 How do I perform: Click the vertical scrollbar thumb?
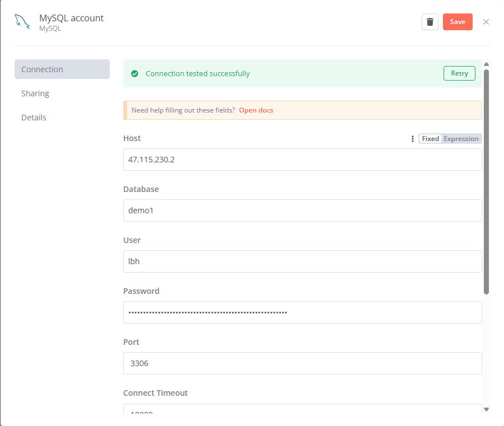486,181
